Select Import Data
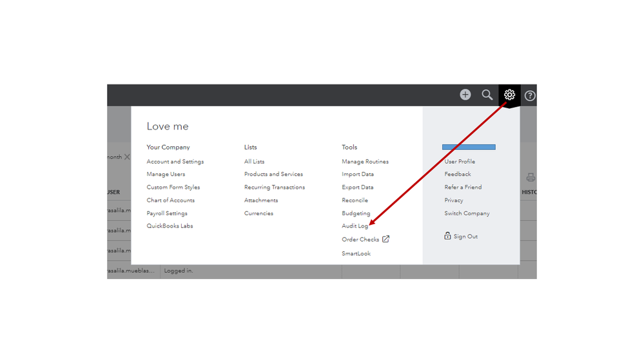The image size is (644, 362). (x=358, y=174)
